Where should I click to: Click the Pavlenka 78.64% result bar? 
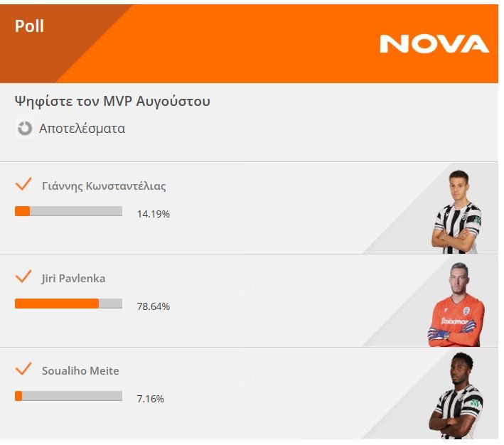(x=68, y=304)
